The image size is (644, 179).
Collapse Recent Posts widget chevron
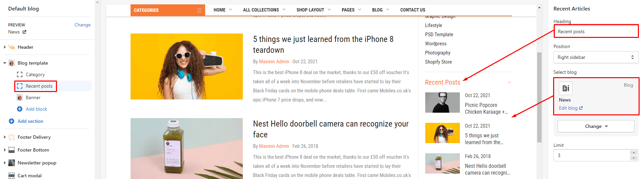tap(509, 83)
